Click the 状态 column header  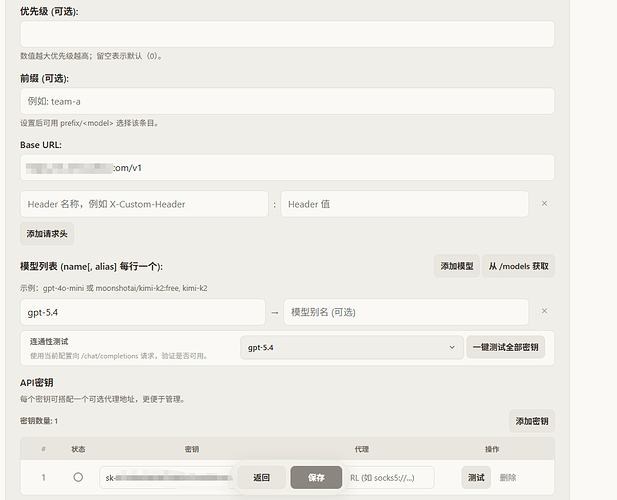(x=78, y=449)
